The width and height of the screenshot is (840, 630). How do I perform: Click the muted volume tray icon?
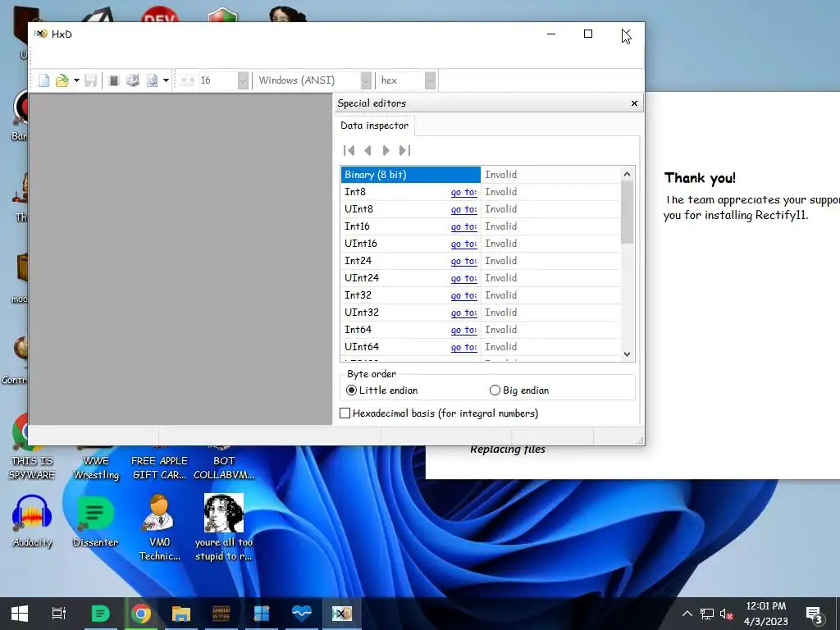(x=727, y=614)
